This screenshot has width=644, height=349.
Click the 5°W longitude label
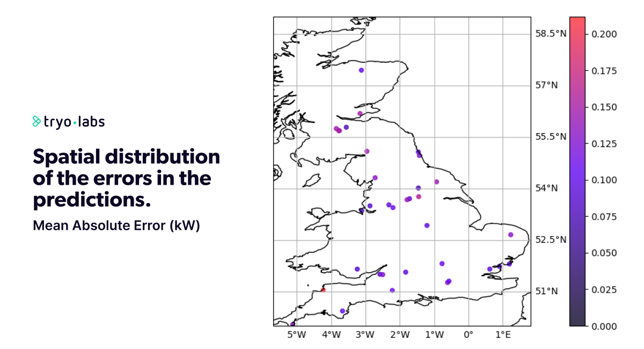(297, 335)
